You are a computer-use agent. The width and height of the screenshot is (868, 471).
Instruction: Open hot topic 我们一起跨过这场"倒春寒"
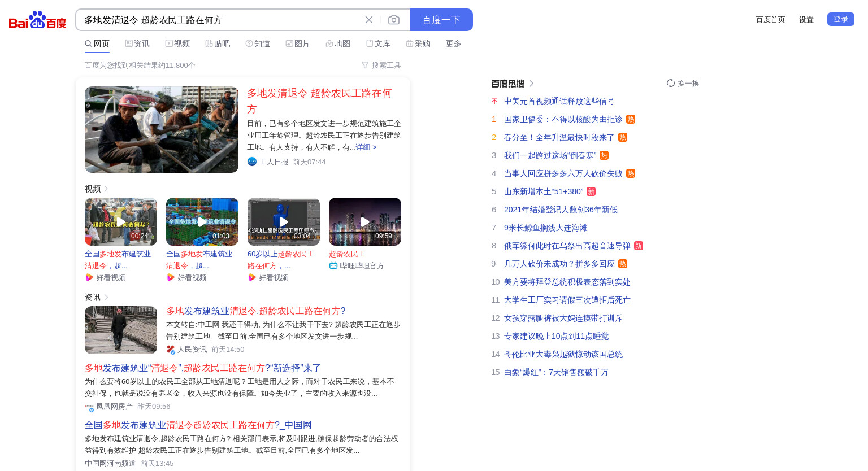550,155
